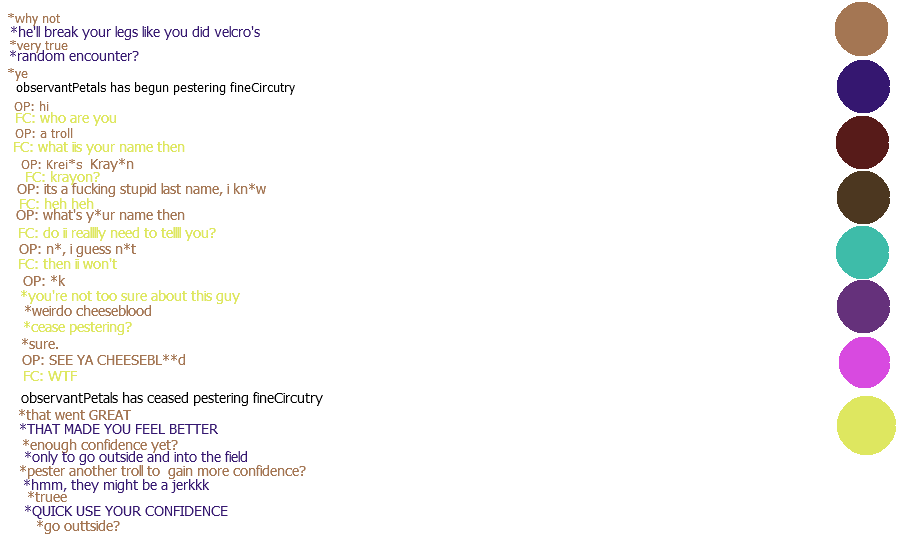Click the '*weirdo cheeseblood' line

[x=88, y=311]
